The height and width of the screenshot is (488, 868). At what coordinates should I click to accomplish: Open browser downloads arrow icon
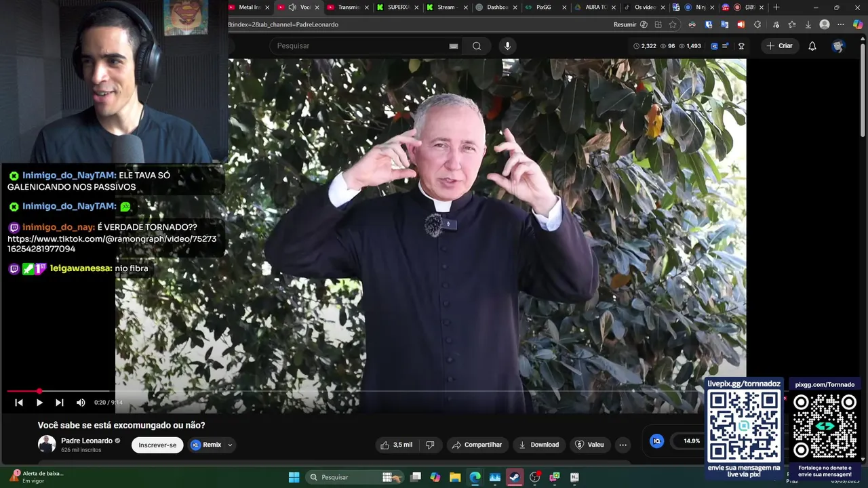coord(808,24)
